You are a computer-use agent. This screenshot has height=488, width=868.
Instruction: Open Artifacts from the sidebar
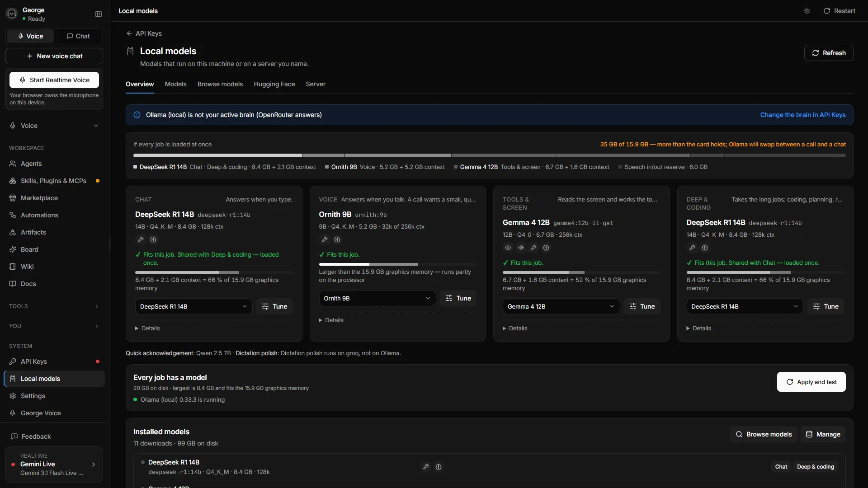(x=54, y=232)
